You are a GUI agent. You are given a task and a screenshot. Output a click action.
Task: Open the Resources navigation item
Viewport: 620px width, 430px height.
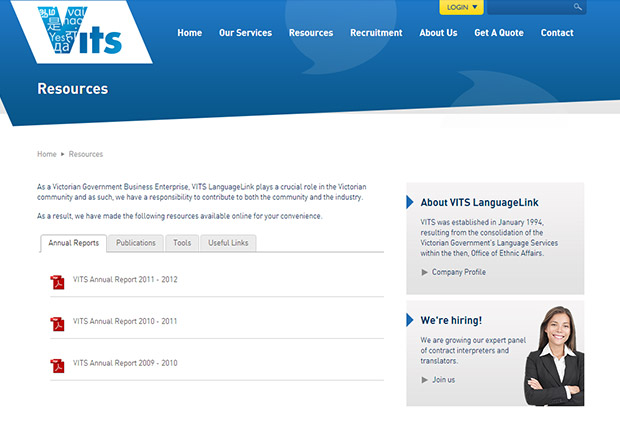pos(311,33)
